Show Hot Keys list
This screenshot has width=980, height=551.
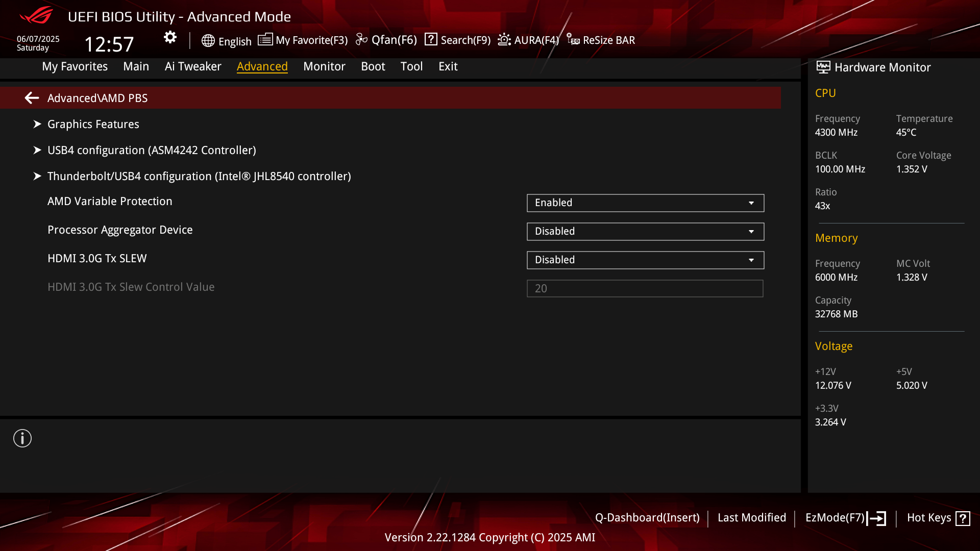[x=929, y=518]
